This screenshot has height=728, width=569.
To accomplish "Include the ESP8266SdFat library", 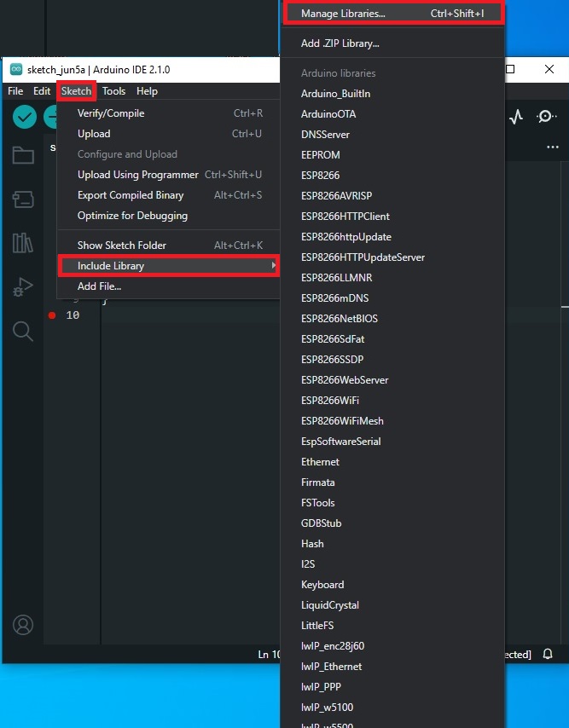I will coord(393,338).
